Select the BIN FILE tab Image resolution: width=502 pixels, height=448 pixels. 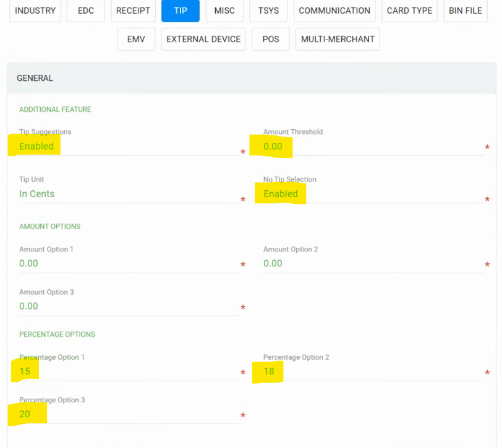(466, 11)
